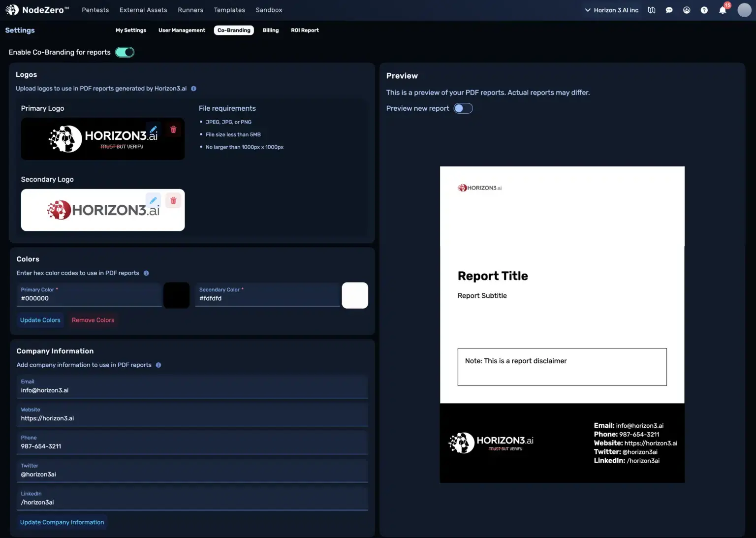This screenshot has height=538, width=756.
Task: Click 'JPEG, JPG, or PNG' requirement text
Action: pos(228,122)
